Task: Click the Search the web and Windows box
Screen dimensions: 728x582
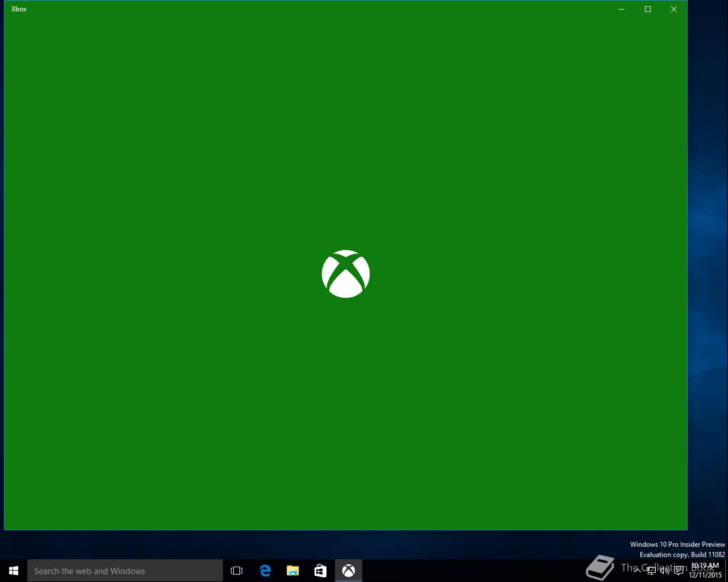Action: (x=125, y=571)
